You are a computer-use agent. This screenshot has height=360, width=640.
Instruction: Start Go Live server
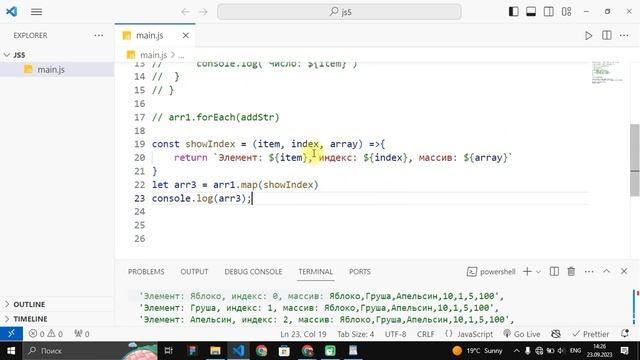point(522,334)
